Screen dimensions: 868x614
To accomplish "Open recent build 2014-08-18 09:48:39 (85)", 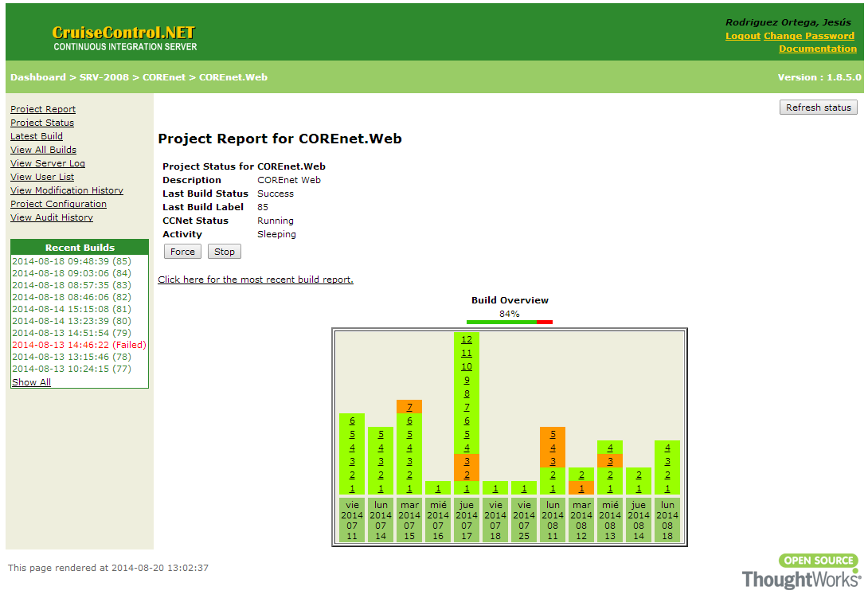I will (72, 261).
